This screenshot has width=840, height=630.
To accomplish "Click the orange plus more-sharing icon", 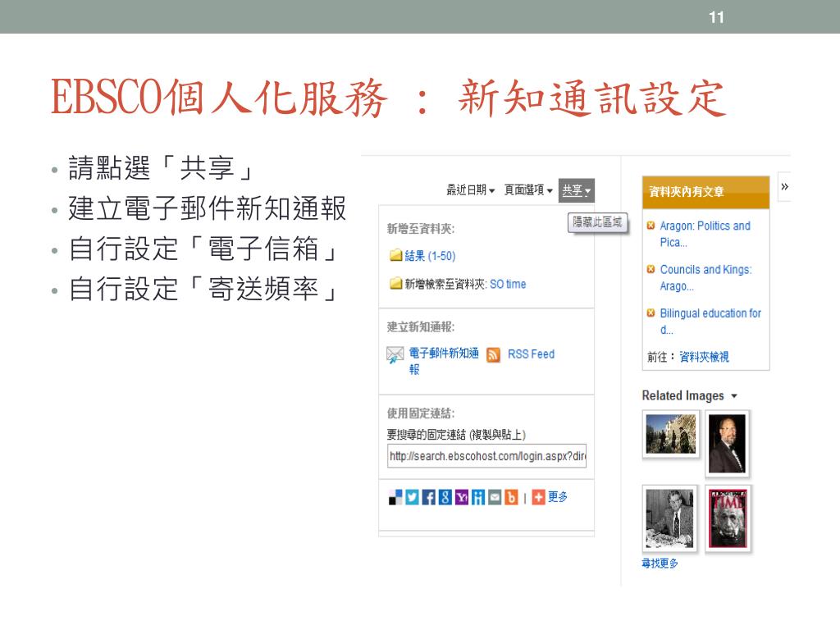I will (x=538, y=498).
